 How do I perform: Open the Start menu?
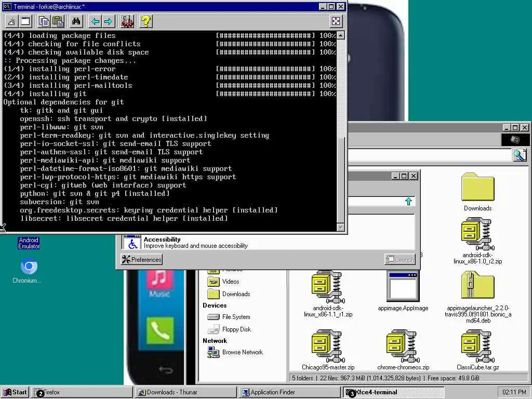pyautogui.click(x=15, y=392)
